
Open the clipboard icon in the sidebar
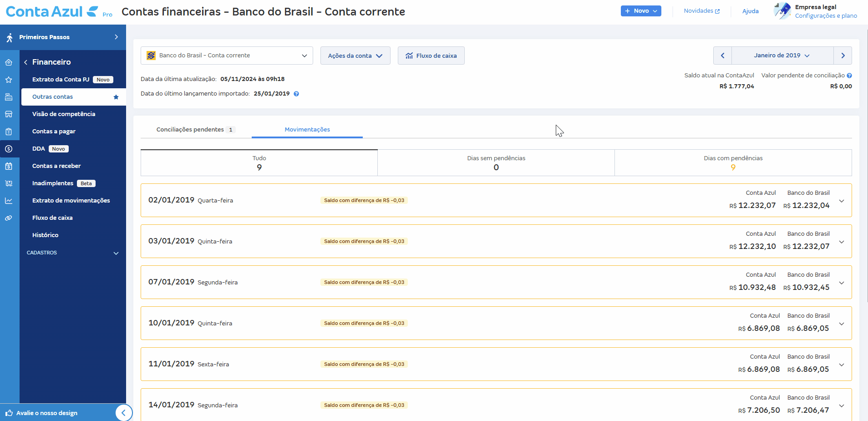[x=9, y=131]
